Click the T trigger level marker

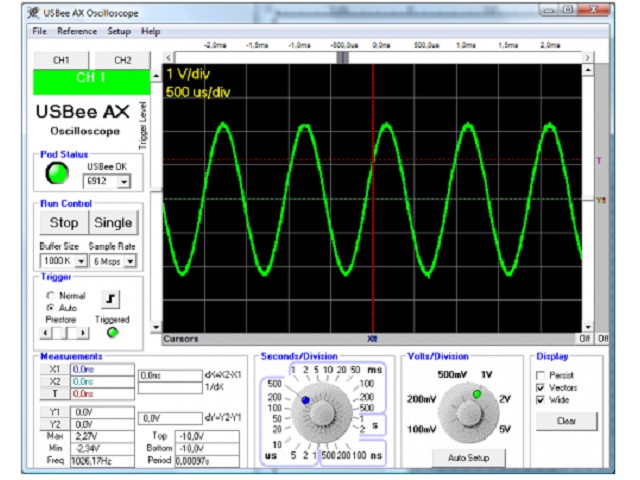tap(599, 160)
